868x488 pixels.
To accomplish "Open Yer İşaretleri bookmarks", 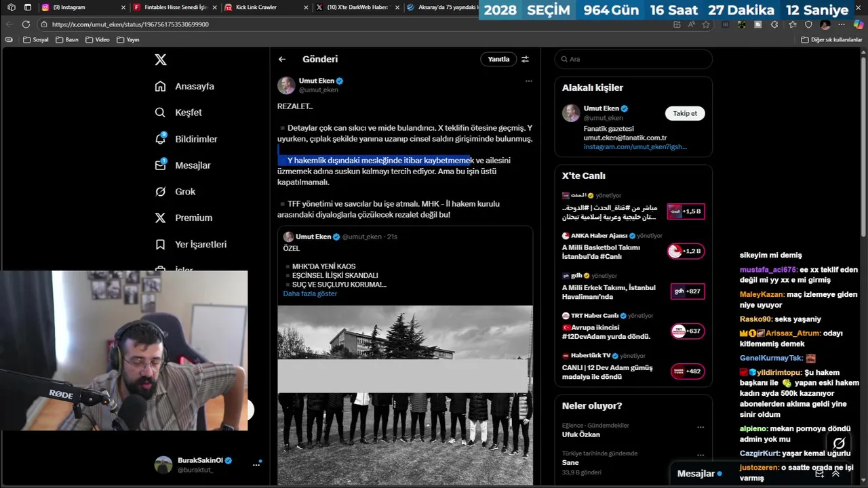I will tap(191, 244).
